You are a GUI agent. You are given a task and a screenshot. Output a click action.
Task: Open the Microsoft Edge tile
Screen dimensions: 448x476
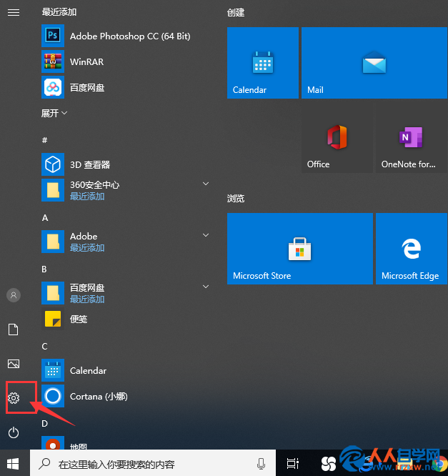tap(412, 249)
